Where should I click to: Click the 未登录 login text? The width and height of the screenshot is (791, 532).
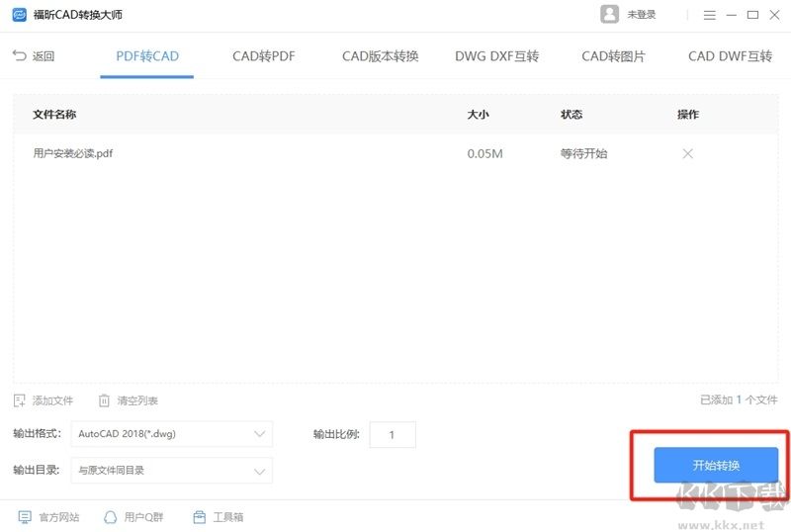coord(641,15)
